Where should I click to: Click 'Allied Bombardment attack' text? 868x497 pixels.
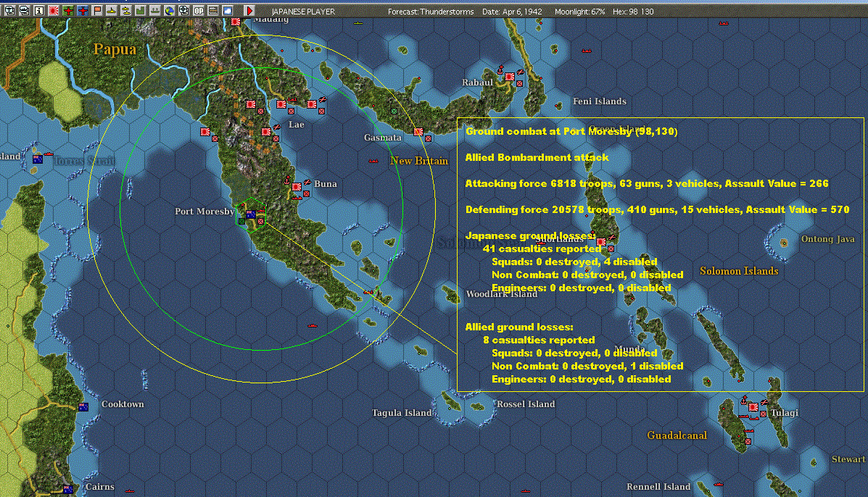coord(537,157)
